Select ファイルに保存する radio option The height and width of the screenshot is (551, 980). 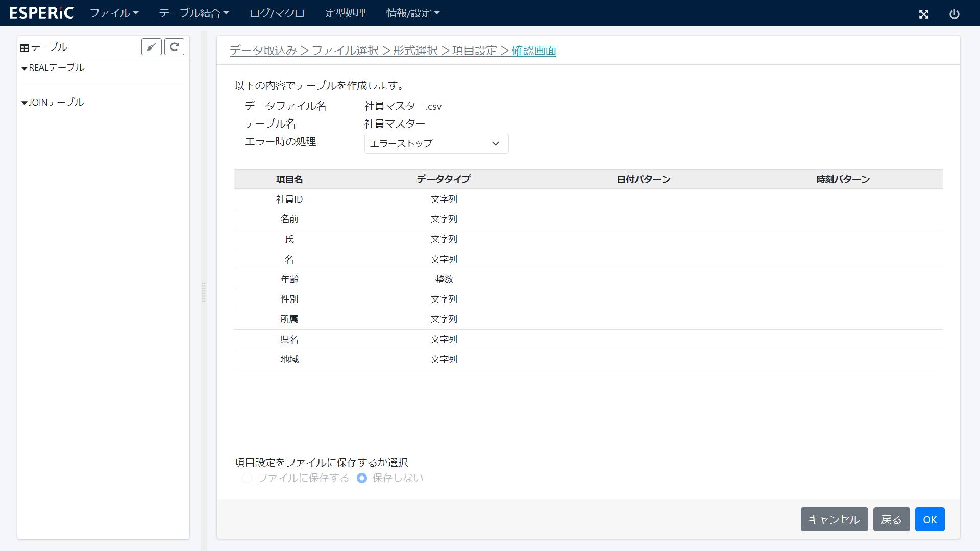pyautogui.click(x=247, y=478)
